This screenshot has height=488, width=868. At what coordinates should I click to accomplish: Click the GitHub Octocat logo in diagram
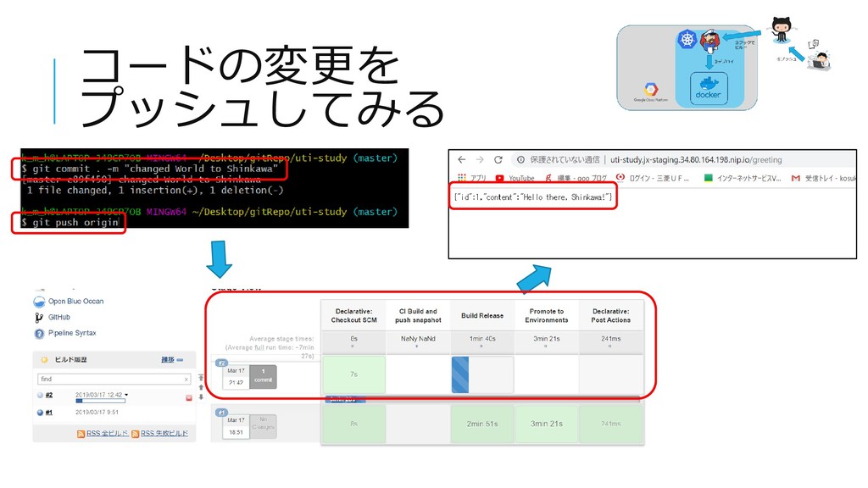[781, 30]
